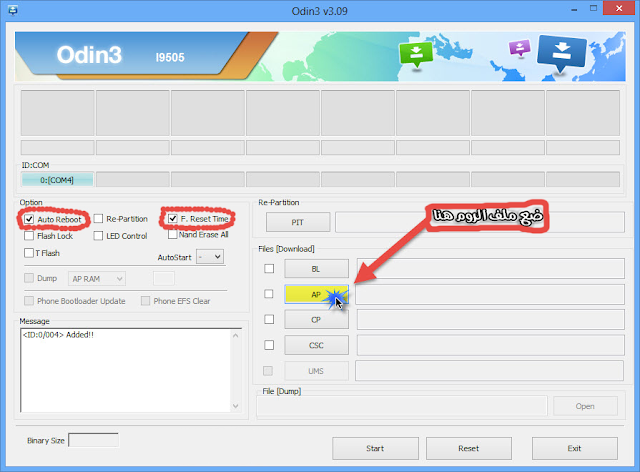Click the '<ID:0/004> Added!!' log line
Screen dimensions: 640x472
click(x=58, y=335)
